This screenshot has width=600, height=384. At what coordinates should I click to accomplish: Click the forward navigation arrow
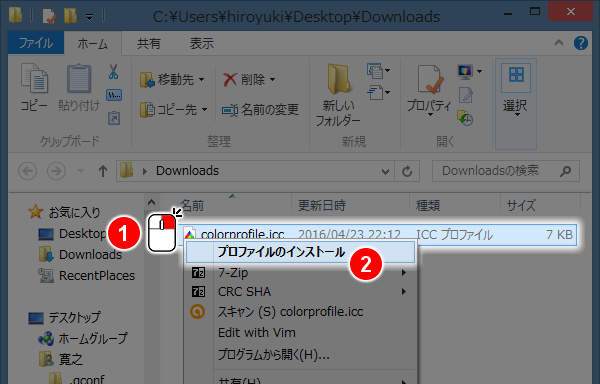(56, 171)
